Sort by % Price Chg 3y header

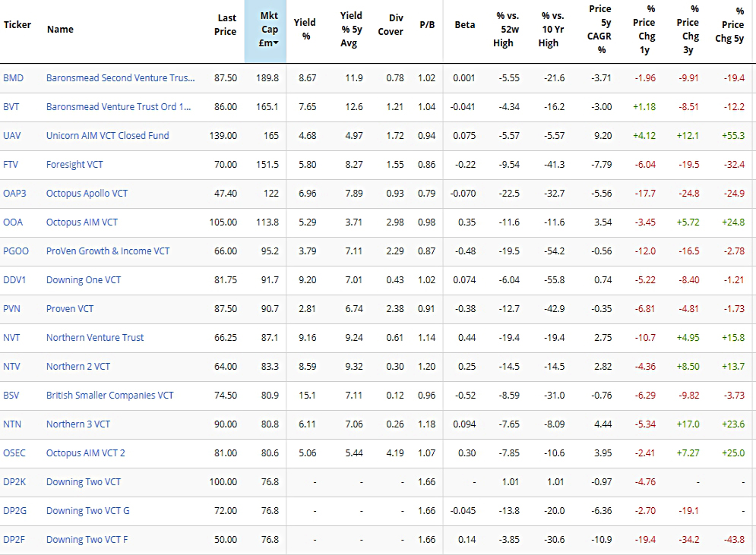pos(688,30)
